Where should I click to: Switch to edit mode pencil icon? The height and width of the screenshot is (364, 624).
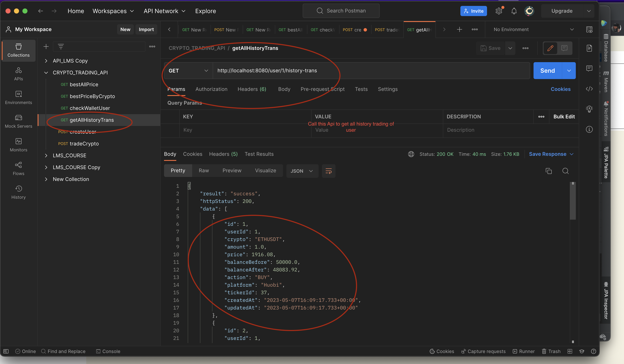(550, 48)
